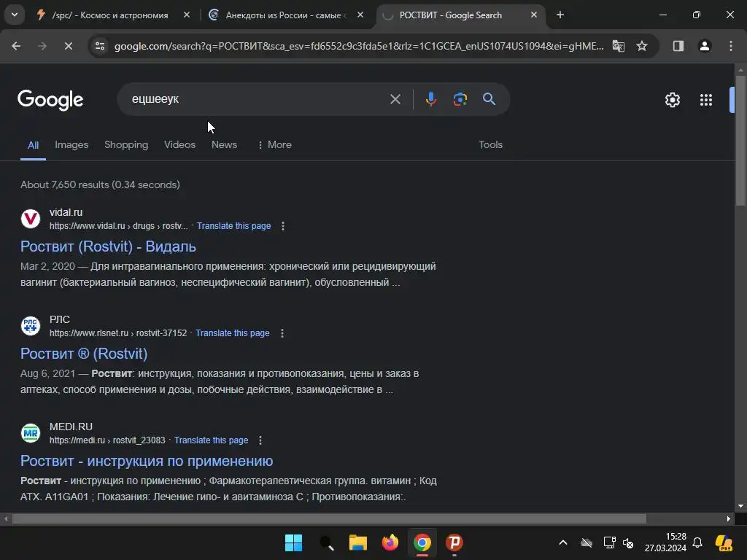Viewport: 747px width, 560px height.
Task: Select the All results tab
Action: coord(33,145)
